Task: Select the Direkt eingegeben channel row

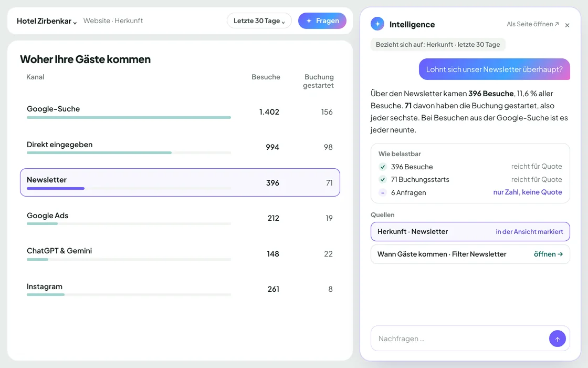Action: [180, 147]
